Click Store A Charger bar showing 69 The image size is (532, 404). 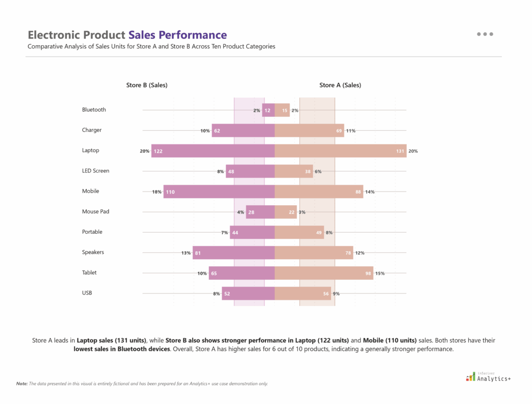(x=309, y=130)
